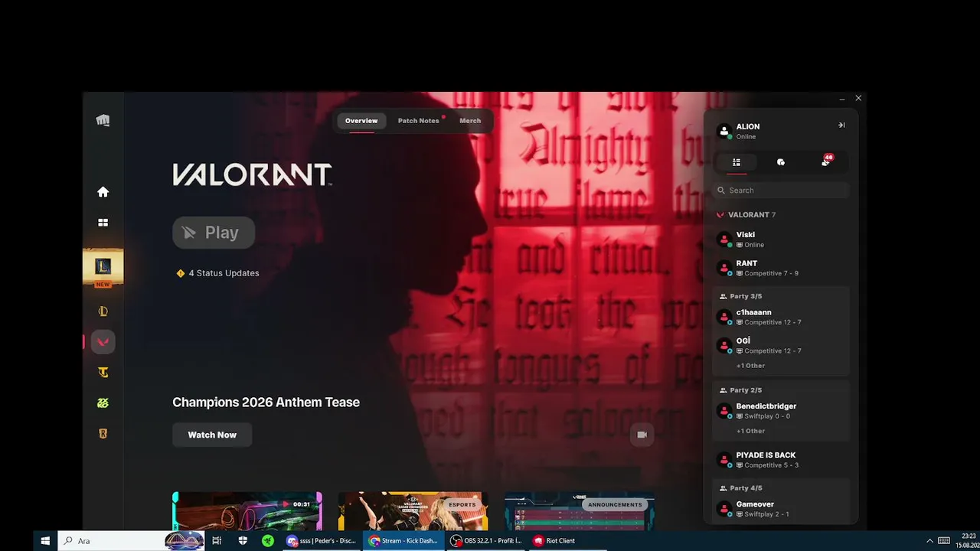
Task: Open Teamfight Tactics from the sidebar
Action: [103, 373]
